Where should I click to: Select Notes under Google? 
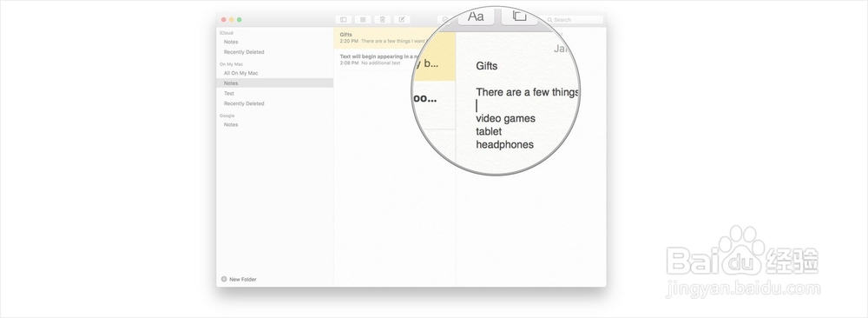tap(231, 124)
